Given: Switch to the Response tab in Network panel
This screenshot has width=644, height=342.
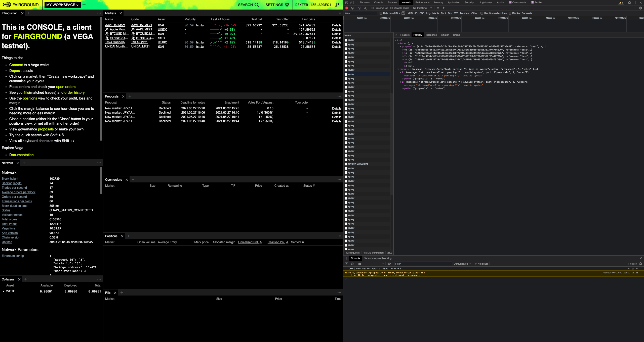Looking at the screenshot, I should [431, 35].
